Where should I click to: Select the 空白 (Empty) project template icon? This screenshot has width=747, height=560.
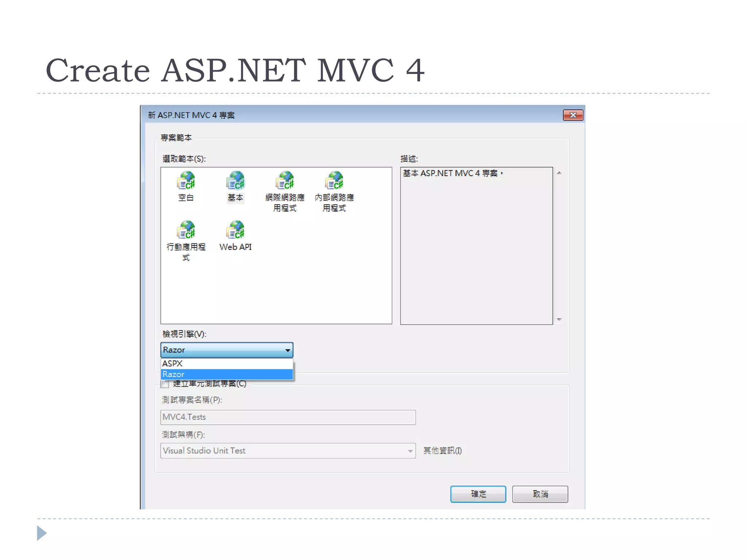[x=186, y=181]
